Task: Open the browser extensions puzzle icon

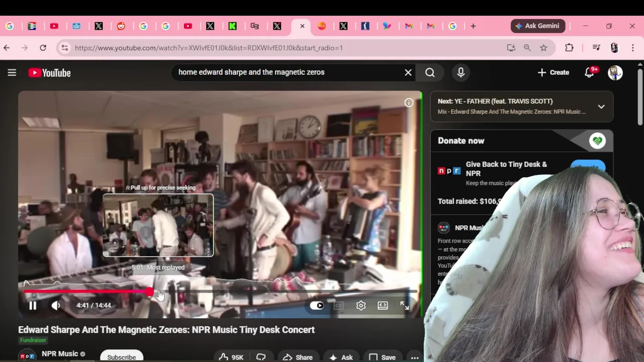Action: coord(569,48)
